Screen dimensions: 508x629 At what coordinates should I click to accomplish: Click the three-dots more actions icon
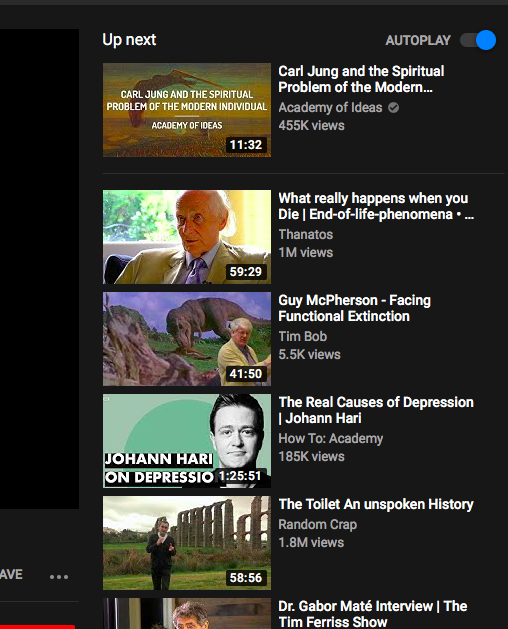tap(59, 577)
